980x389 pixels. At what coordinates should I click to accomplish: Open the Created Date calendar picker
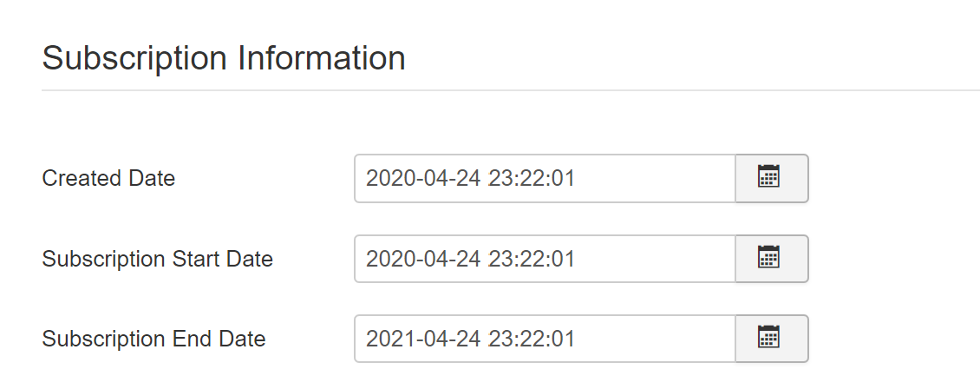772,178
